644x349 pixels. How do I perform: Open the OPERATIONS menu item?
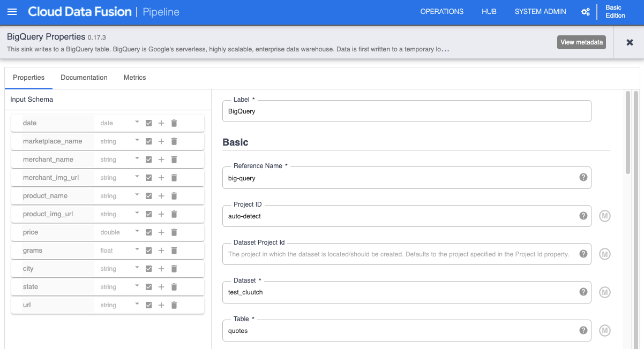[442, 12]
